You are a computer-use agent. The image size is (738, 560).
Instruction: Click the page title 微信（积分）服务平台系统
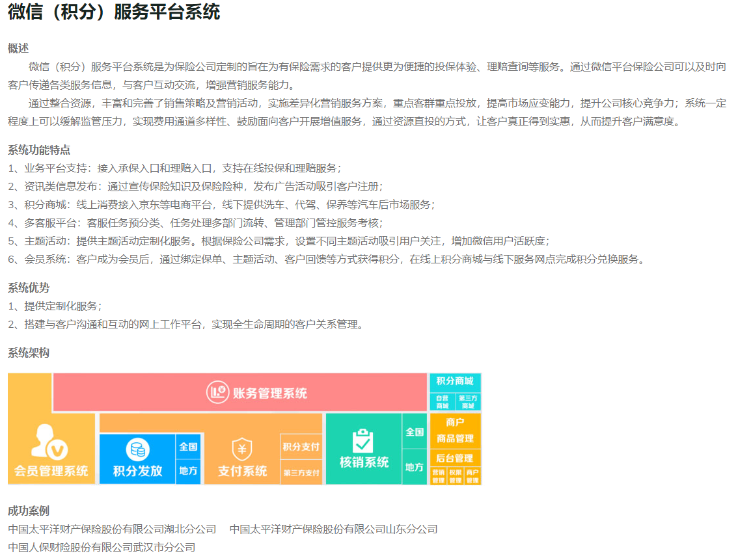click(114, 12)
